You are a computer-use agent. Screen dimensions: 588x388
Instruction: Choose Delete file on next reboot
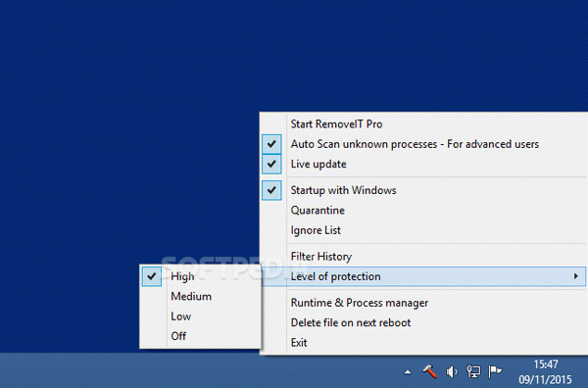(x=423, y=322)
